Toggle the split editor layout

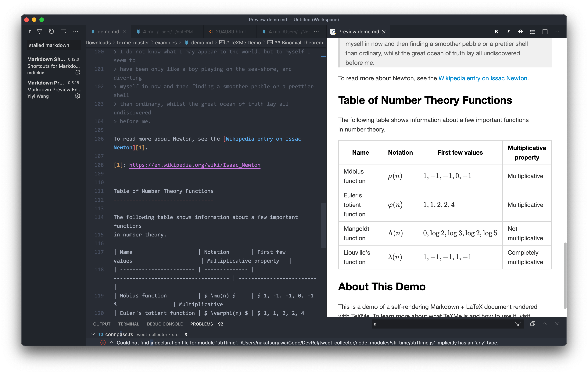coord(545,31)
